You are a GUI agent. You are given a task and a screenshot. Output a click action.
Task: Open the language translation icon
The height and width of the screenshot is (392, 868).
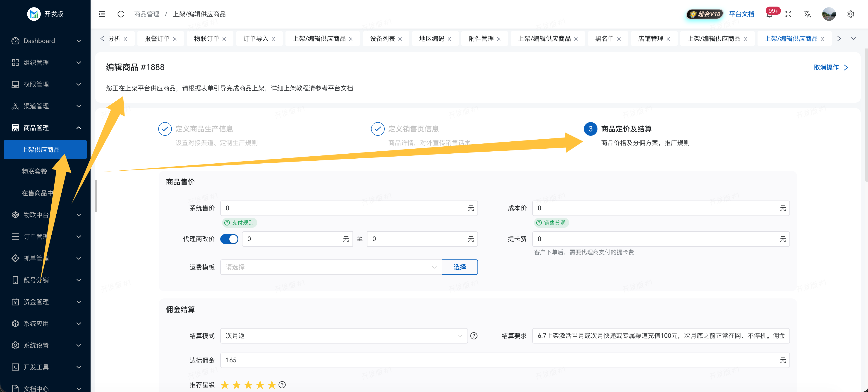[807, 14]
